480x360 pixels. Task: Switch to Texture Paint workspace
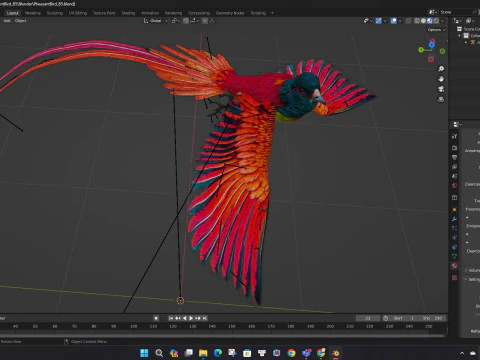pyautogui.click(x=104, y=13)
